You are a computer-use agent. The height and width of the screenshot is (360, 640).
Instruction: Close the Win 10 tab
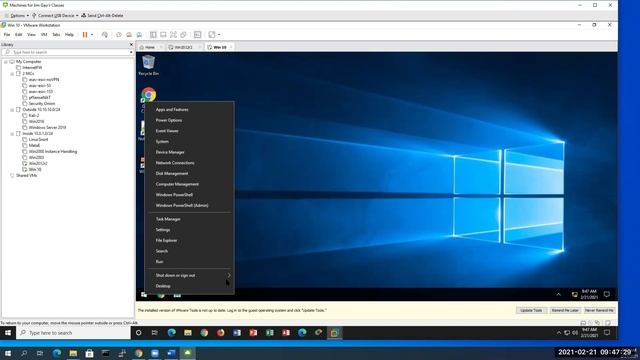coord(231,47)
